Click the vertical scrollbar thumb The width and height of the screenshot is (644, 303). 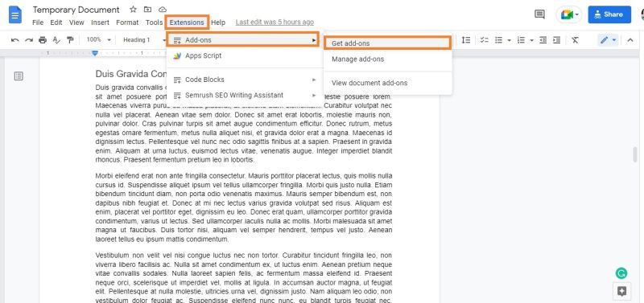(x=635, y=154)
